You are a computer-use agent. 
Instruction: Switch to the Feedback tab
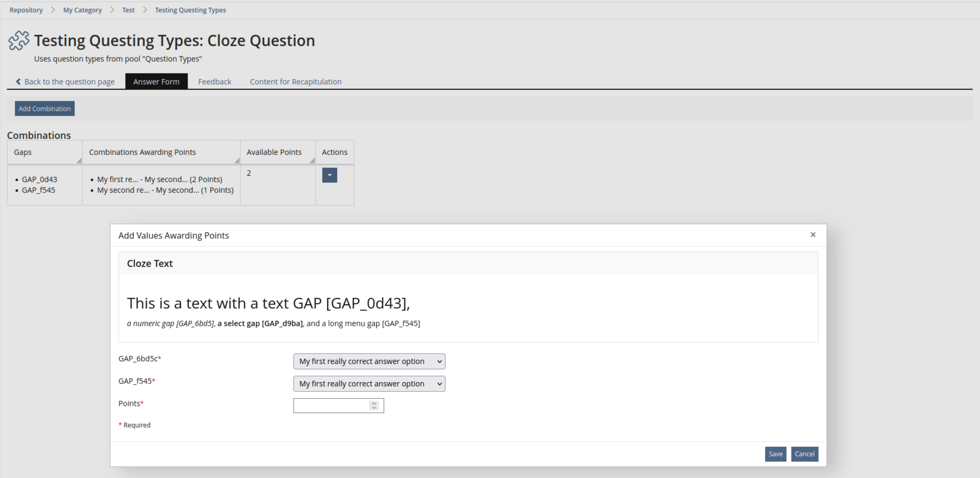point(214,82)
